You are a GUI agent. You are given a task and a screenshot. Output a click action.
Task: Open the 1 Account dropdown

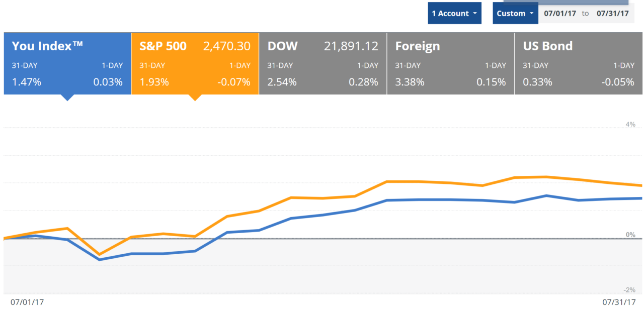454,14
